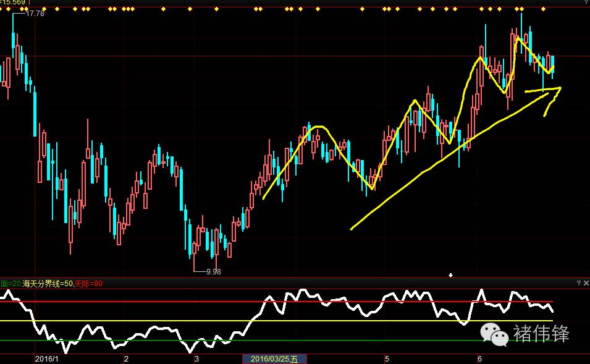Click the 2016/1 date axis label
The height and width of the screenshot is (364, 590).
tap(47, 358)
